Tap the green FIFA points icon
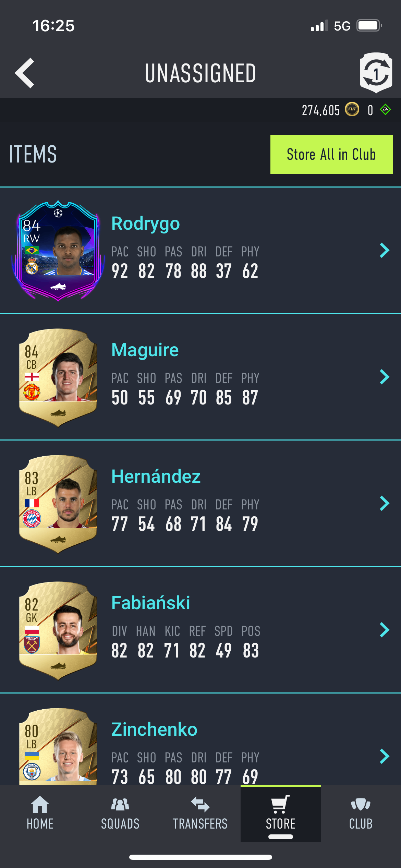The width and height of the screenshot is (401, 868). tap(386, 110)
